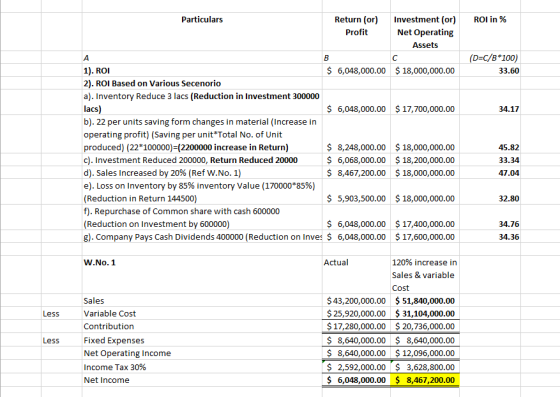Click investment value $17,400,000.00
Viewport: 560px width, 397px height.
425,224
